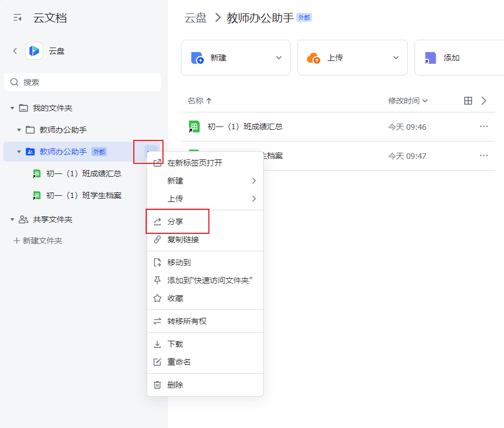Click into the 搜索 search field
The width and height of the screenshot is (504, 428).
tap(82, 82)
